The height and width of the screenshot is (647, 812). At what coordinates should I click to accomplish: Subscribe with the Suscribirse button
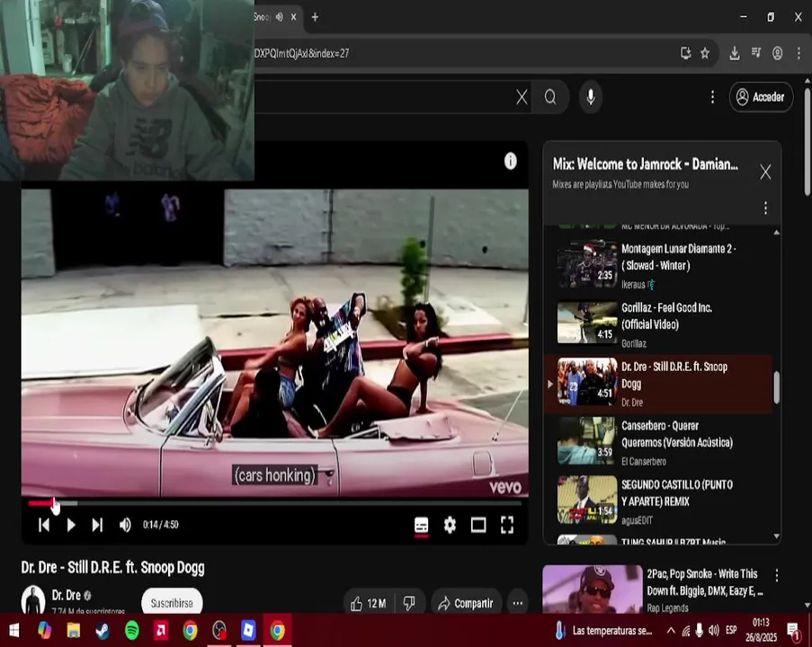click(x=172, y=602)
